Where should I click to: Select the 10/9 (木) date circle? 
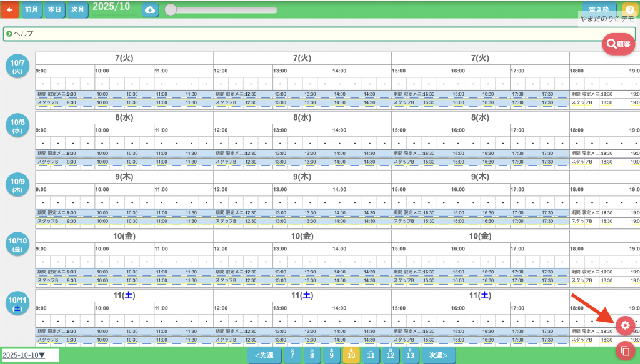point(17,184)
